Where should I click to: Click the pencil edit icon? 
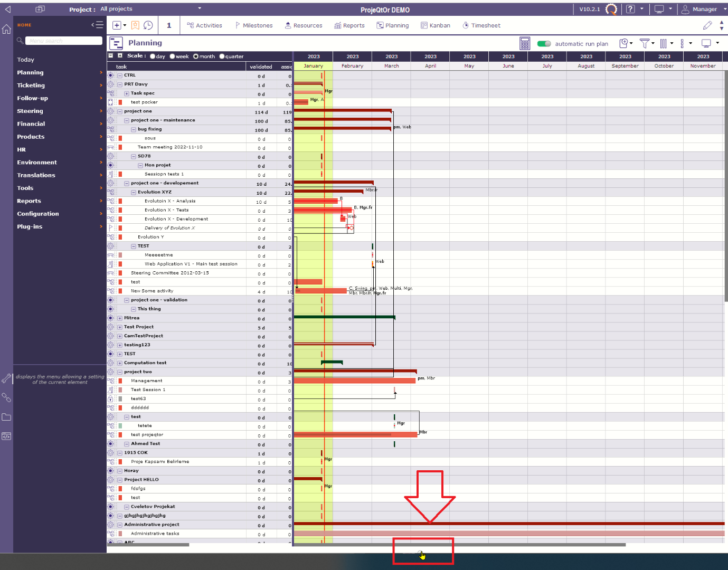pos(707,25)
